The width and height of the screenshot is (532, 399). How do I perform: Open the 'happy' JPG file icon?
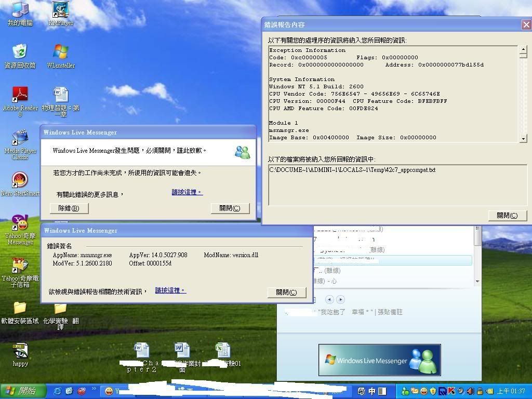[20, 351]
